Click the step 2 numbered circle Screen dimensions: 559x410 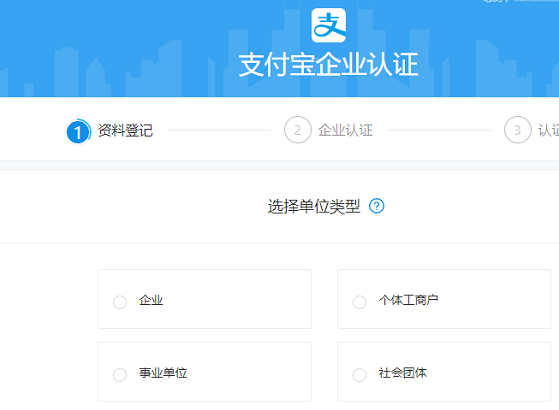coord(298,130)
